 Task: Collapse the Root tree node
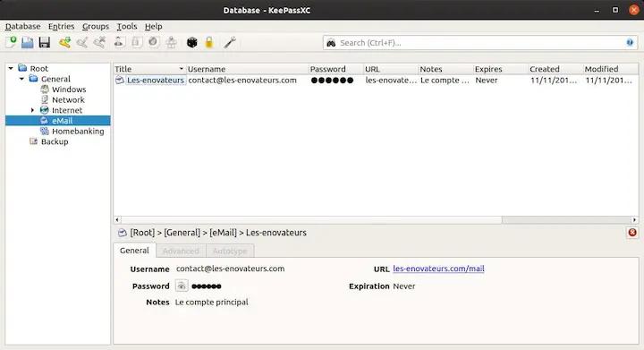click(x=11, y=68)
